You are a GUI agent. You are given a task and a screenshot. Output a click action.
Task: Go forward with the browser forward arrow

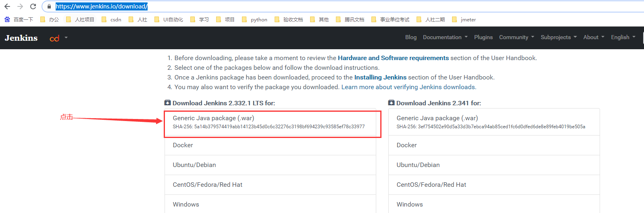click(20, 6)
